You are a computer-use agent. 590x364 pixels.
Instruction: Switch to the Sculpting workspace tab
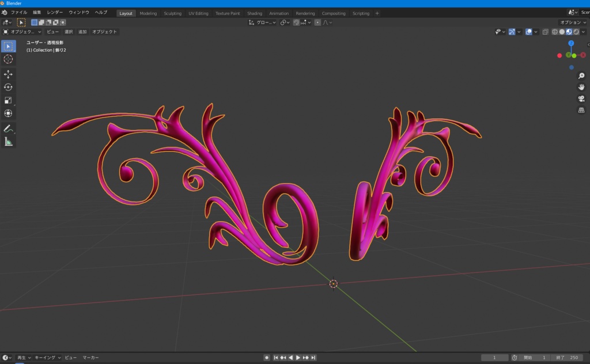[172, 13]
